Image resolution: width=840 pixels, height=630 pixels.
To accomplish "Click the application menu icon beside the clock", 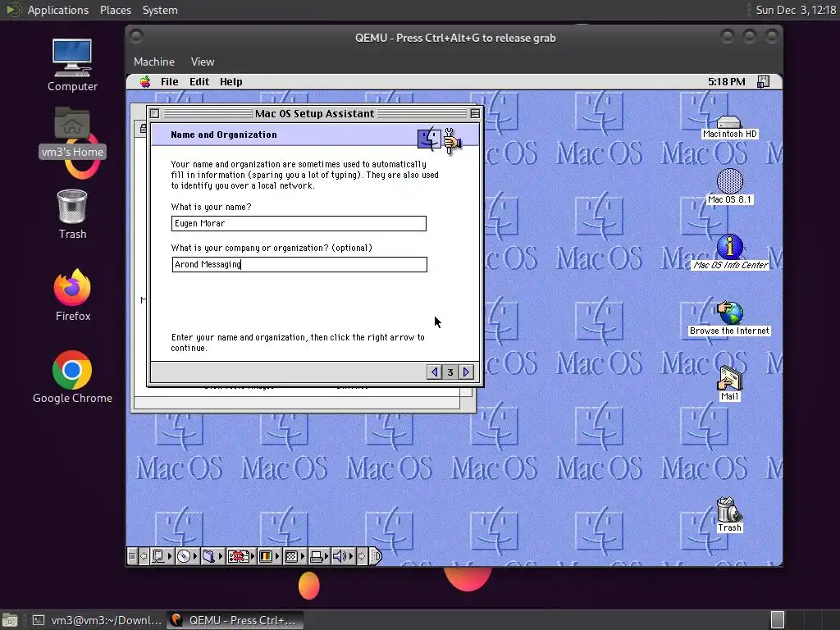I will tap(763, 81).
